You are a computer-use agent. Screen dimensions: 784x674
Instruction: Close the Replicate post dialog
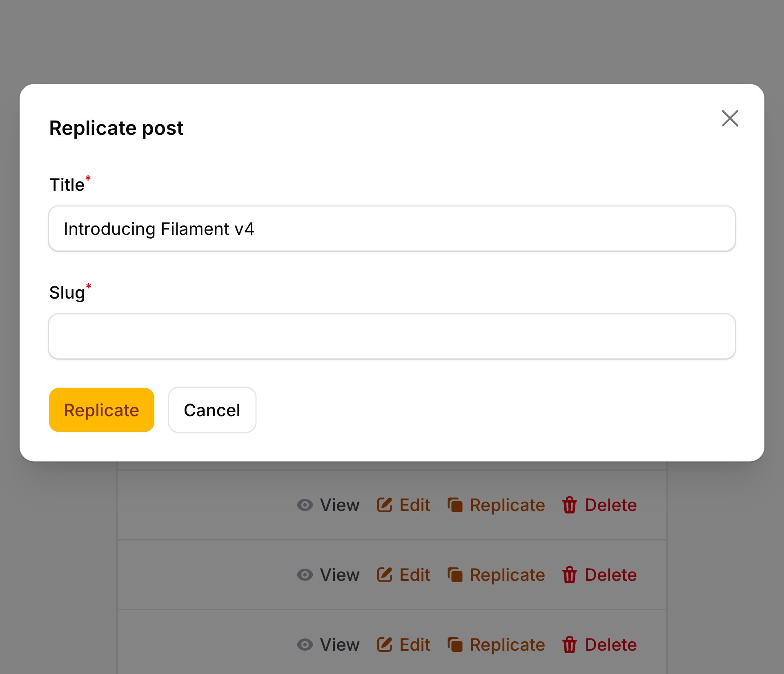coord(730,118)
